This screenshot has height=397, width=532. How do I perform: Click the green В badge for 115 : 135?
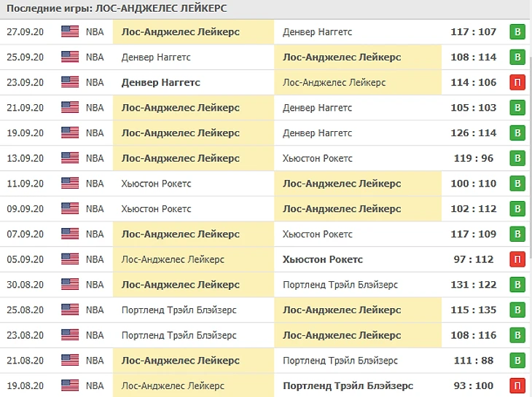point(517,310)
